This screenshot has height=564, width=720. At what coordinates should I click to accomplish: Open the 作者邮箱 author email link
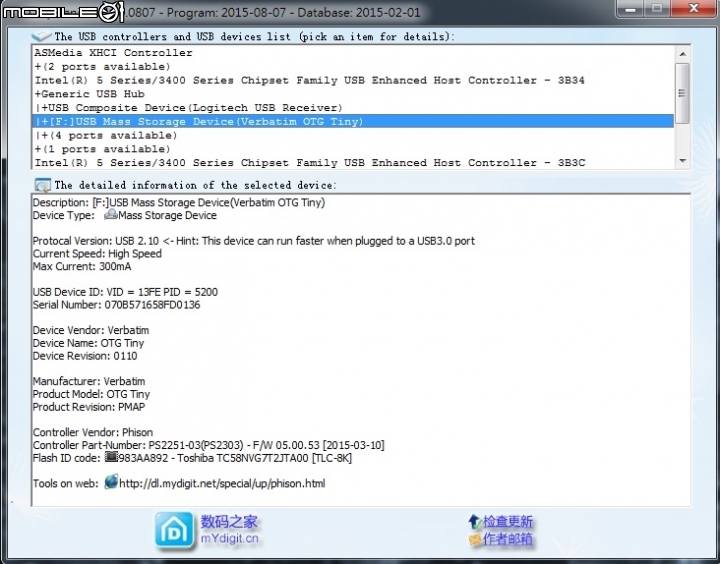click(x=507, y=539)
